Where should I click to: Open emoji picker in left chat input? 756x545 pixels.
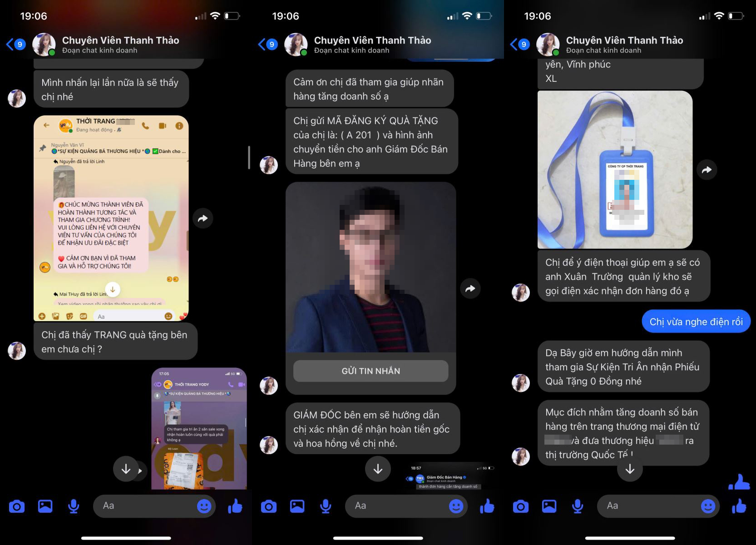(204, 506)
